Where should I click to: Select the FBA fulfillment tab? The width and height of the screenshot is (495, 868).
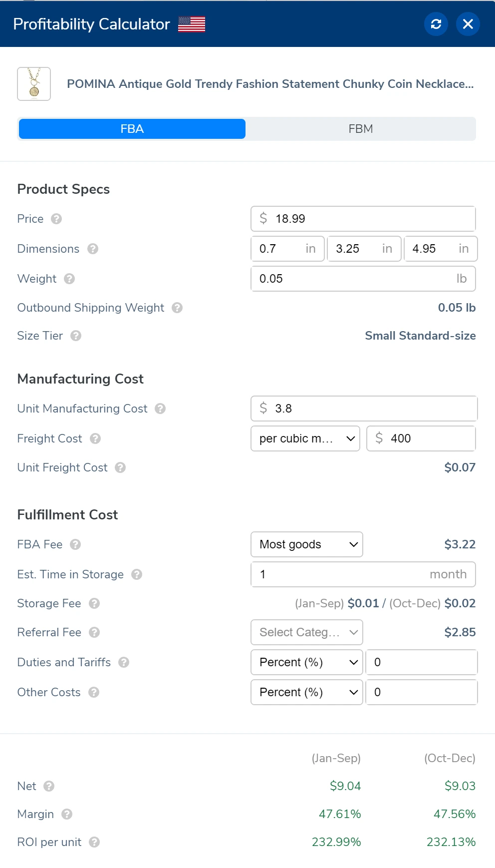pyautogui.click(x=131, y=128)
